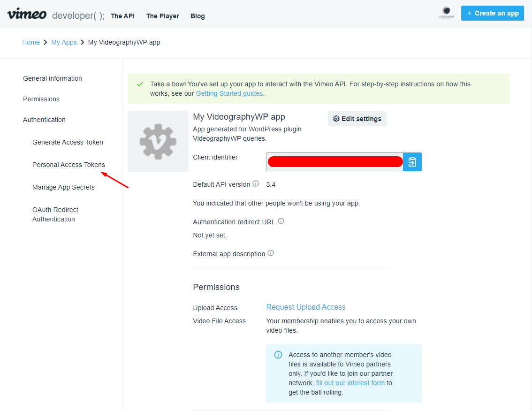The image size is (532, 411).
Task: Open the Getting Started guides link
Action: pyautogui.click(x=229, y=93)
